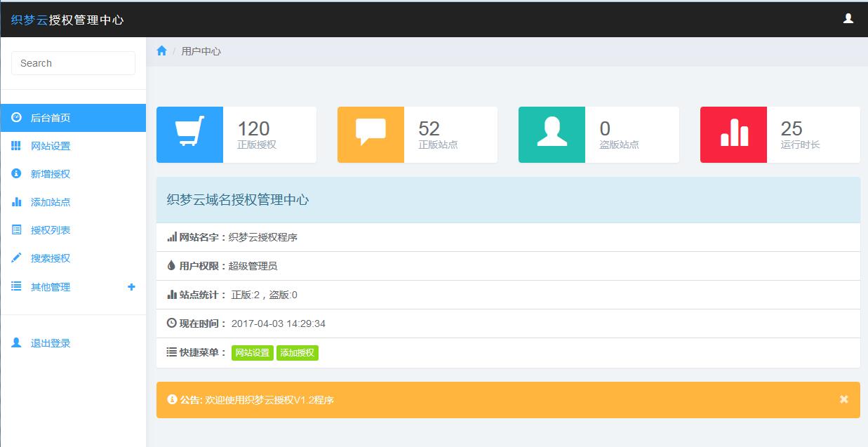Click the 正版:2，盗版:0 statistics text
This screenshot has width=868, height=447.
tap(265, 295)
